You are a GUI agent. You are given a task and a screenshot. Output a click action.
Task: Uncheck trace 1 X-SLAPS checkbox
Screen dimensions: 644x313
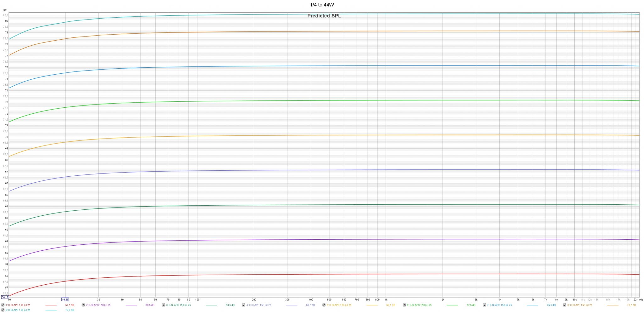(3, 305)
